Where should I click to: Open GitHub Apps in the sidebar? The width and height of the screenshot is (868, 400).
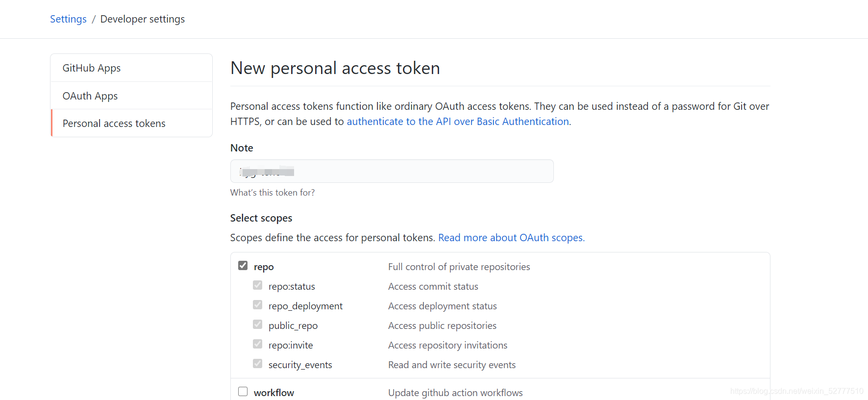pos(92,68)
